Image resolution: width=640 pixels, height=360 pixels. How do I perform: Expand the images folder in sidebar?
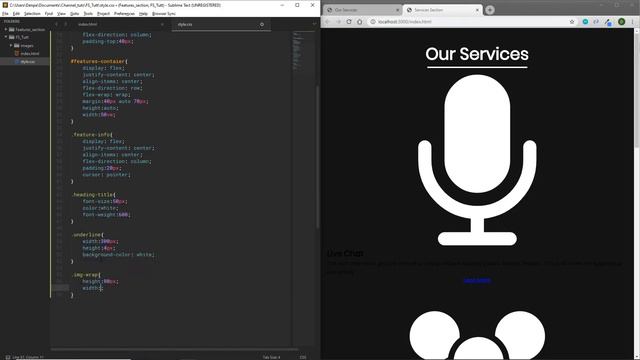click(x=11, y=45)
